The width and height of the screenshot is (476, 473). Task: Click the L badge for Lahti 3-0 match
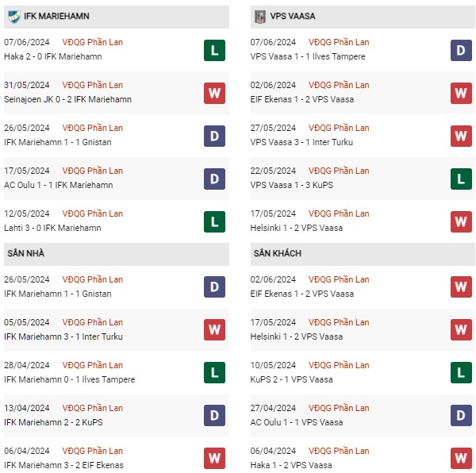coord(214,221)
